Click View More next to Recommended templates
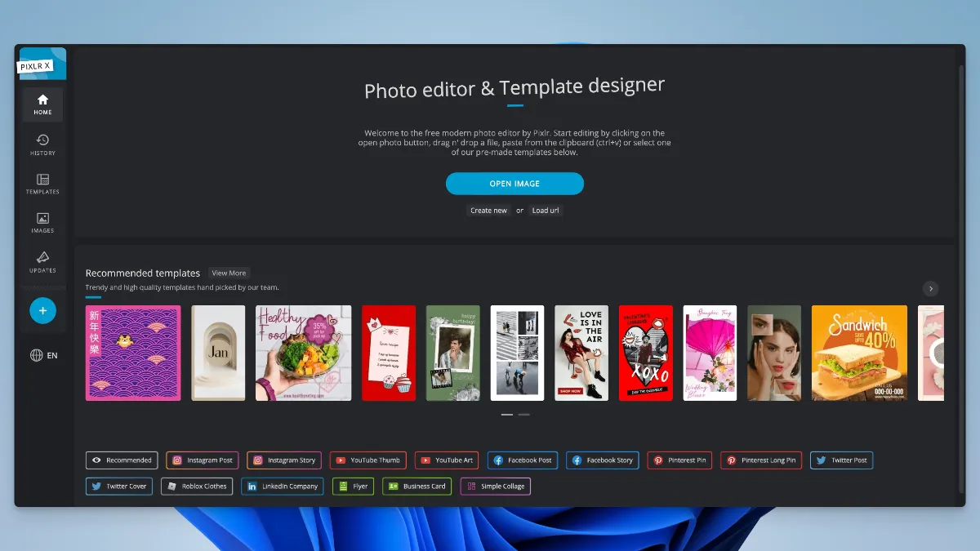Screen dimensions: 980x551 (229, 273)
